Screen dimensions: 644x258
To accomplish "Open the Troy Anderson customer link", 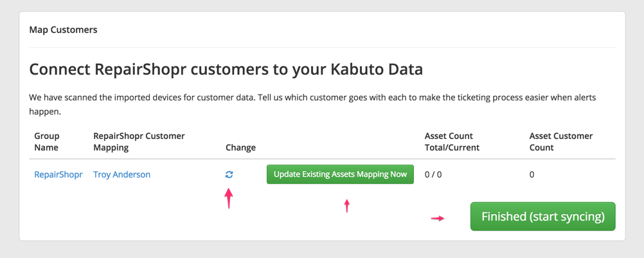I will point(122,174).
